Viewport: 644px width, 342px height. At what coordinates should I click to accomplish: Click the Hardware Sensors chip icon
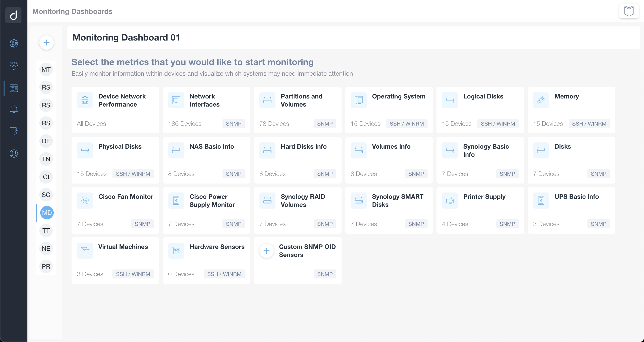click(176, 250)
